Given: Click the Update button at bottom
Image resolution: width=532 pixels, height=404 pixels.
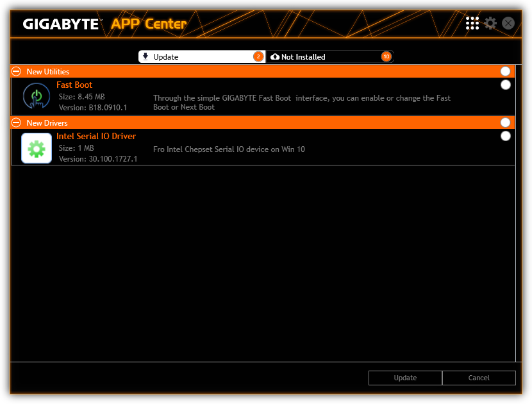Looking at the screenshot, I should (x=405, y=378).
